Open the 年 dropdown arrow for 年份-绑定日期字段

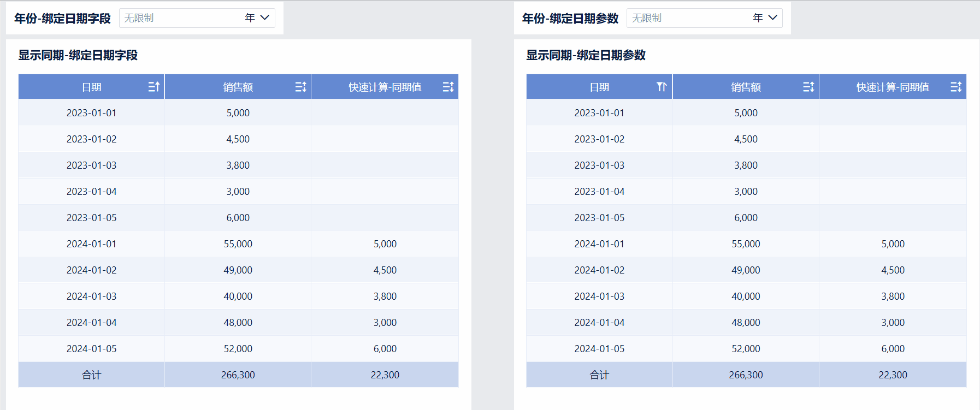pyautogui.click(x=265, y=18)
